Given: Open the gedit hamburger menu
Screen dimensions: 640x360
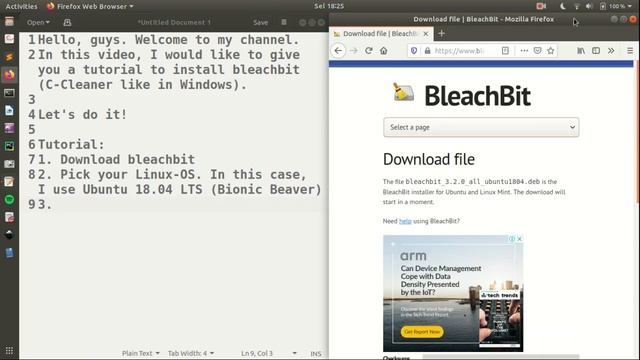Looking at the screenshot, I should (x=284, y=22).
